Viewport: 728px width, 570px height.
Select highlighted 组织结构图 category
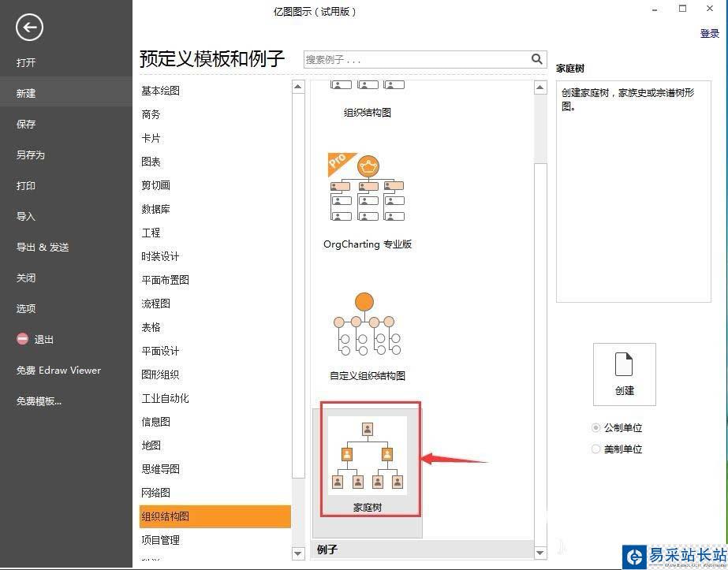point(215,516)
